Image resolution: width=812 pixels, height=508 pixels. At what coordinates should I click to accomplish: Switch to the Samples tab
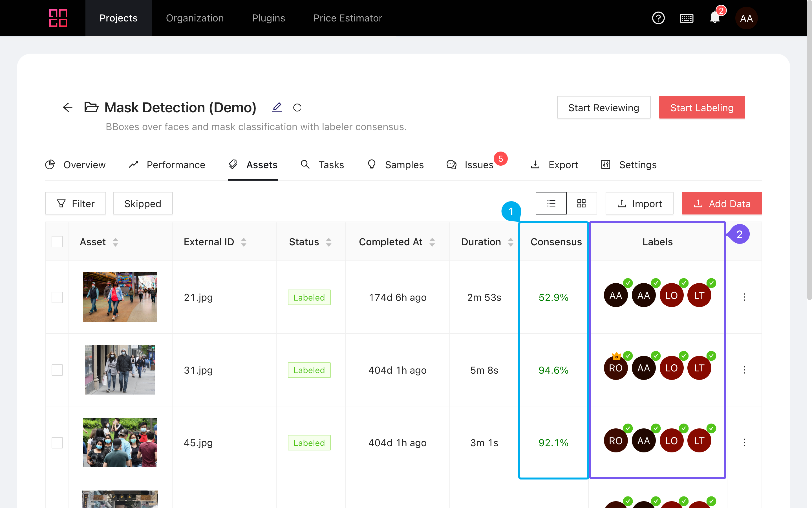click(x=395, y=165)
